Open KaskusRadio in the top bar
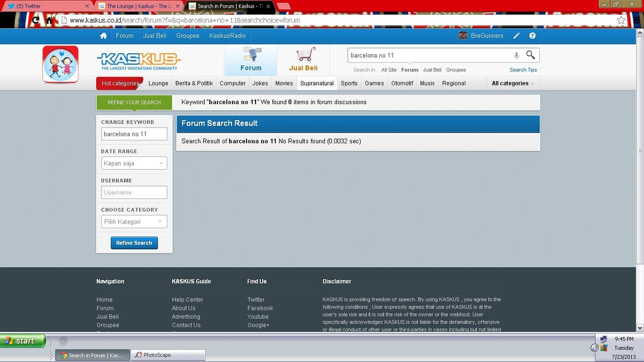This screenshot has height=362, width=644. [x=227, y=36]
